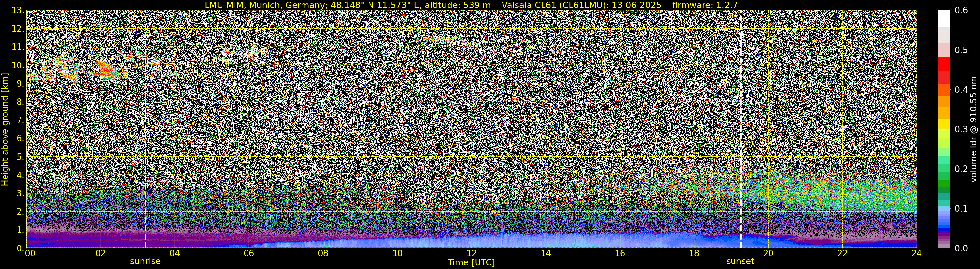
Task: Click the '08' tick on the time axis
Action: [323, 253]
